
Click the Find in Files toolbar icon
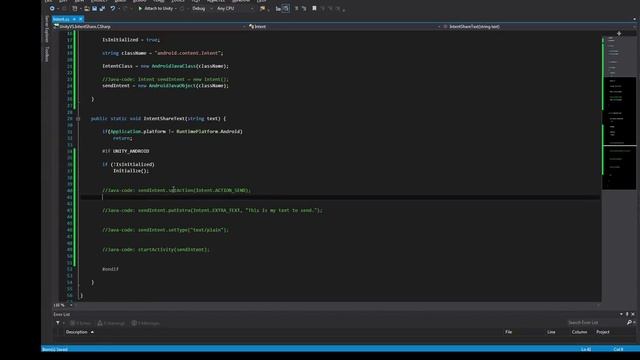262,8
